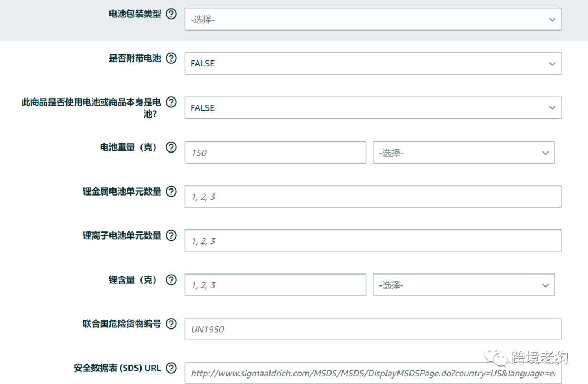The image size is (588, 384).
Task: Open help for 联合国危险货物编号
Action: coord(171,323)
